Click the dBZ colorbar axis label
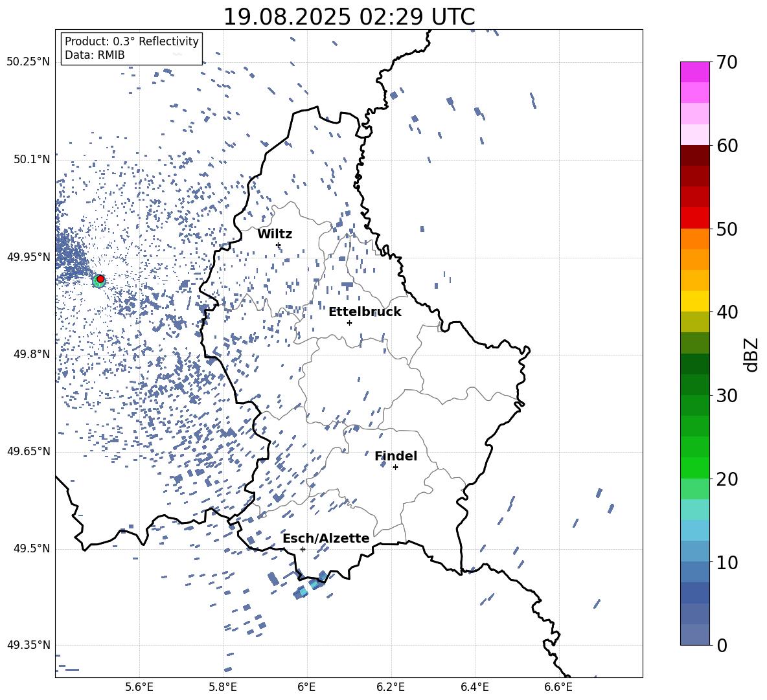Screen dimensions: 767x700 click(752, 354)
